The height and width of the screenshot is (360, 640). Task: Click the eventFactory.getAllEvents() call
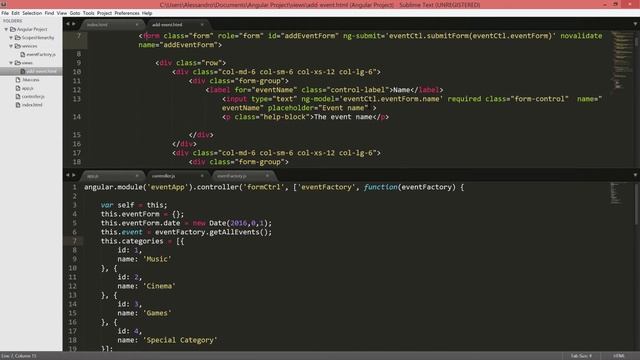pyautogui.click(x=213, y=232)
